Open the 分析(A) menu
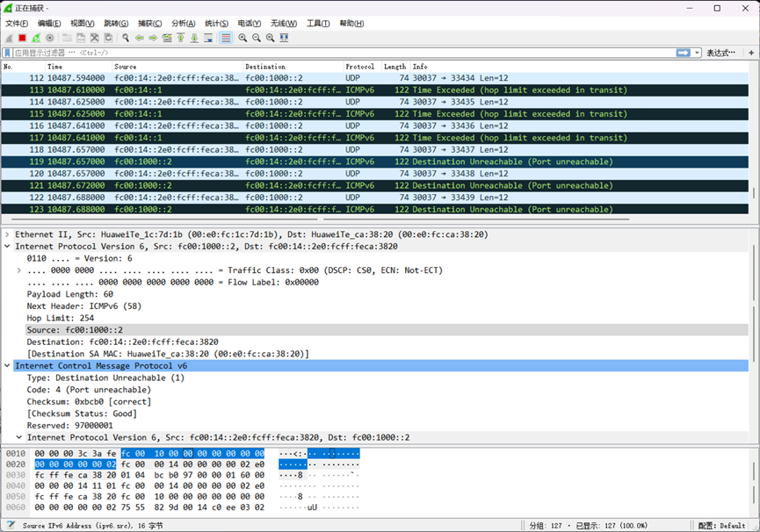The height and width of the screenshot is (532, 760). click(184, 23)
